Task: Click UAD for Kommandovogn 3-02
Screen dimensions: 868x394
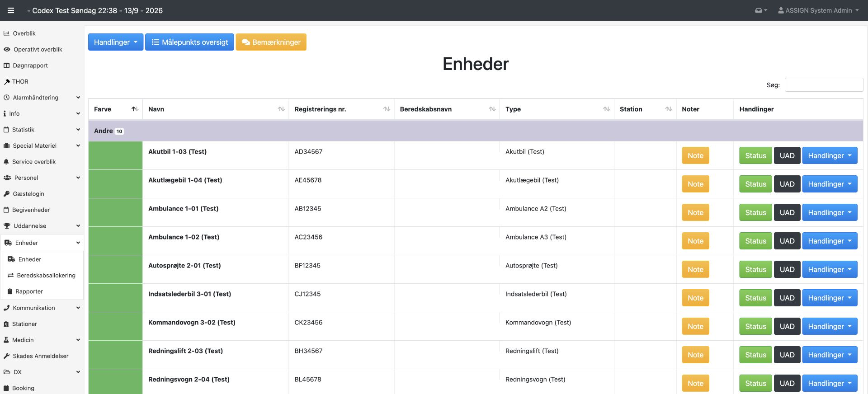Action: point(787,326)
